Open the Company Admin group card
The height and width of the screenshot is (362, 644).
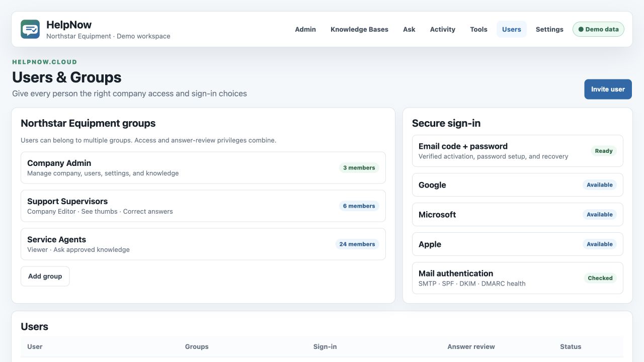[x=203, y=167]
